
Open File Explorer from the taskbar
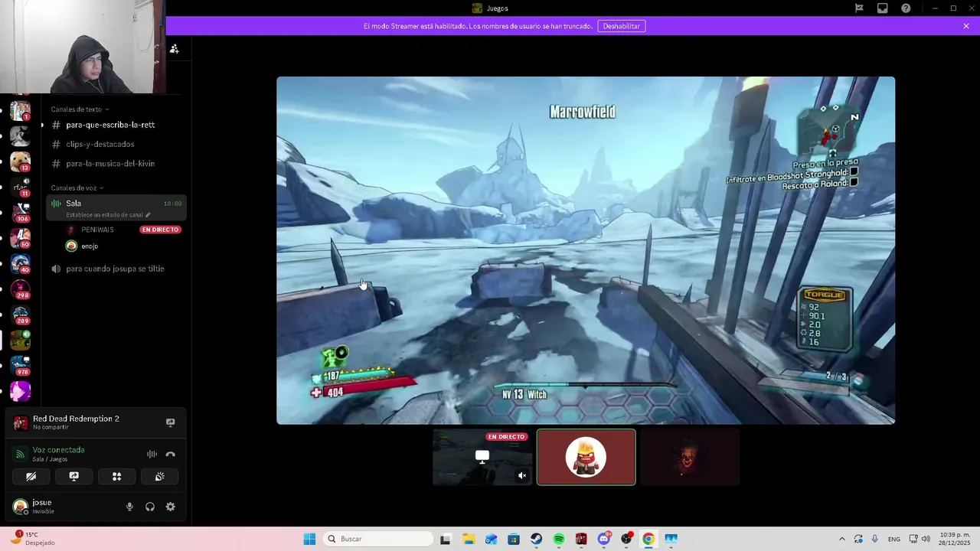click(x=469, y=539)
